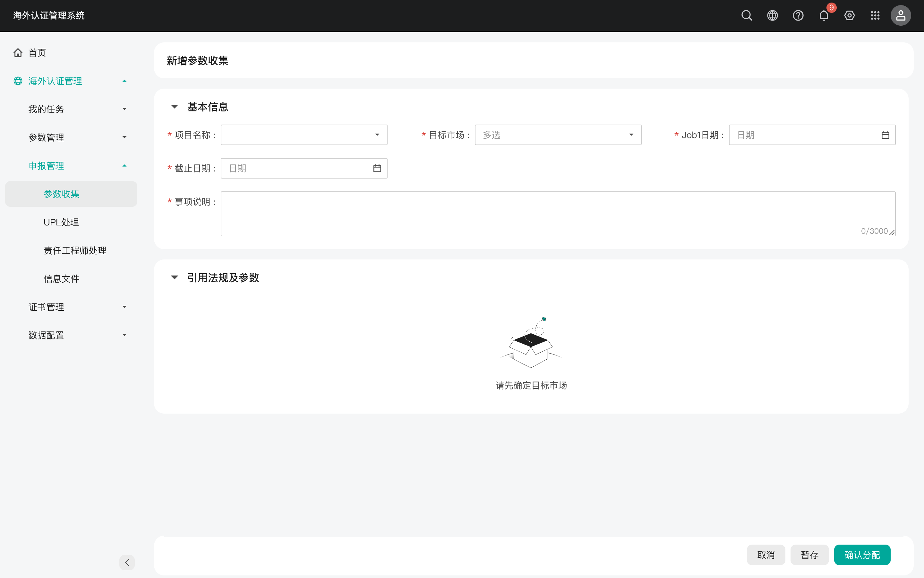
Task: Collapse the 基本信息 section
Action: (x=175, y=107)
